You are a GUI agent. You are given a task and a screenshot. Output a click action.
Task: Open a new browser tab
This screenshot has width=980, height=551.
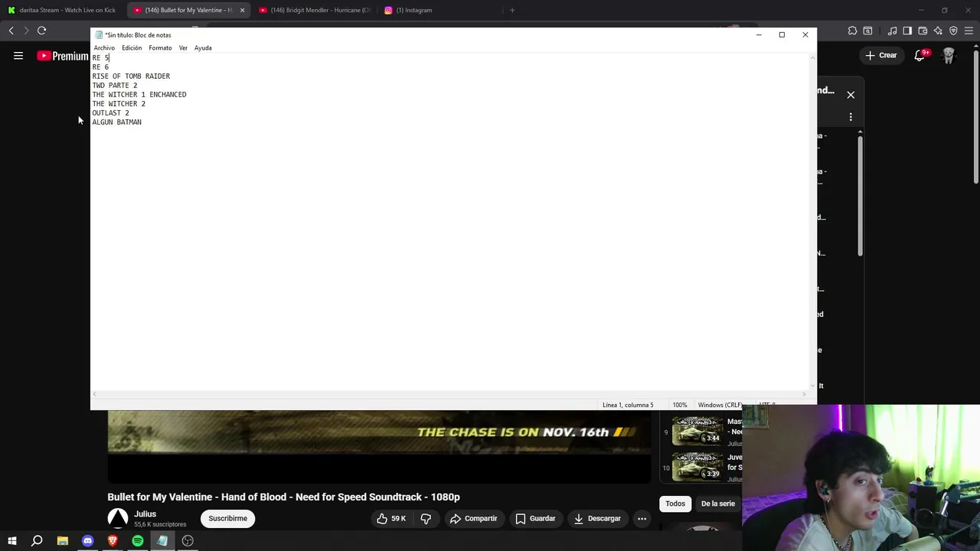[x=512, y=10]
